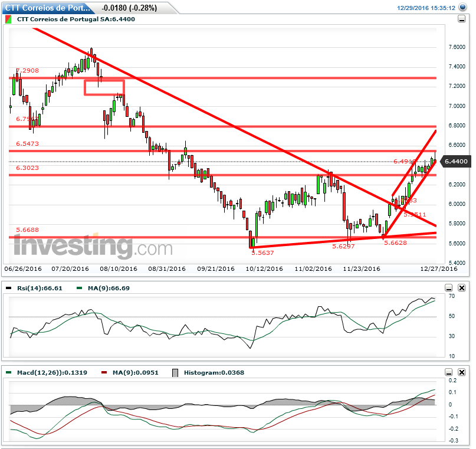The image size is (476, 449).
Task: Click the Histogram:0.0368 legend label
Action: 214,372
